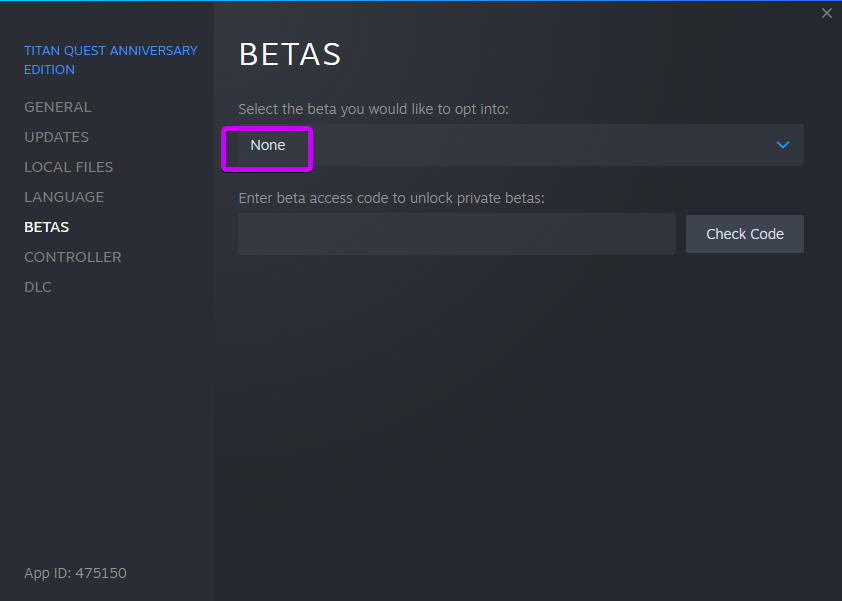842x601 pixels.
Task: Show the DLC tab
Action: point(38,287)
